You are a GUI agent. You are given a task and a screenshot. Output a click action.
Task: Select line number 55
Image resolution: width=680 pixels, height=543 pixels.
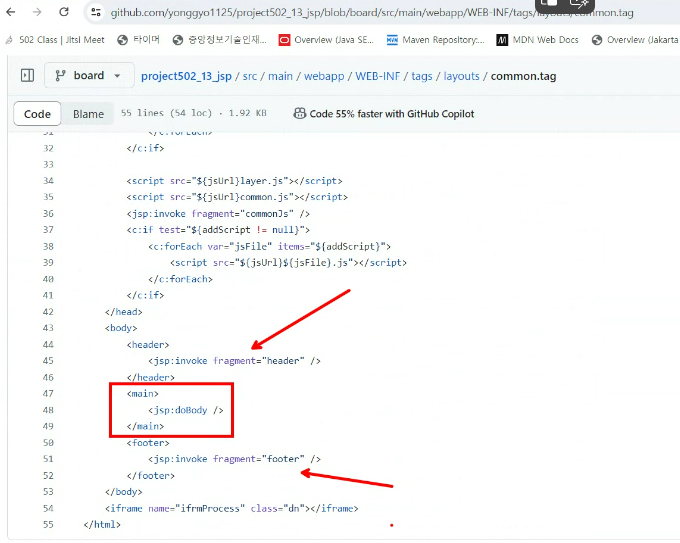[48, 524]
